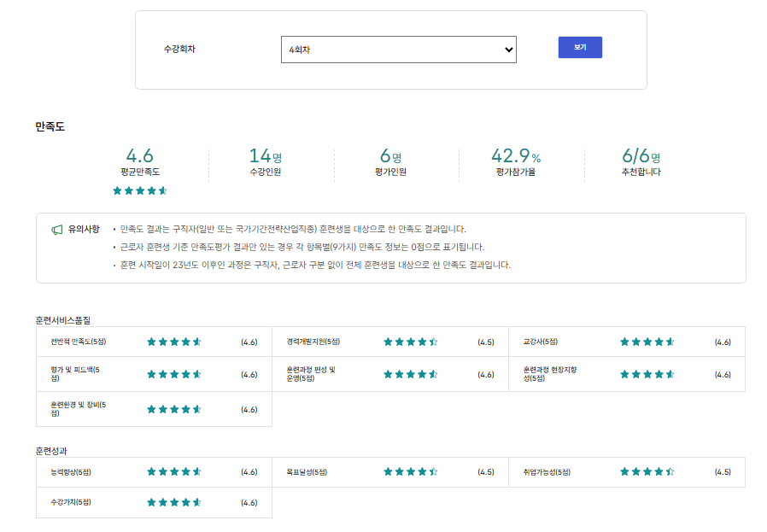Image resolution: width=767 pixels, height=532 pixels.
Task: Click the 훈련서비스품질 section heading
Action: click(63, 320)
